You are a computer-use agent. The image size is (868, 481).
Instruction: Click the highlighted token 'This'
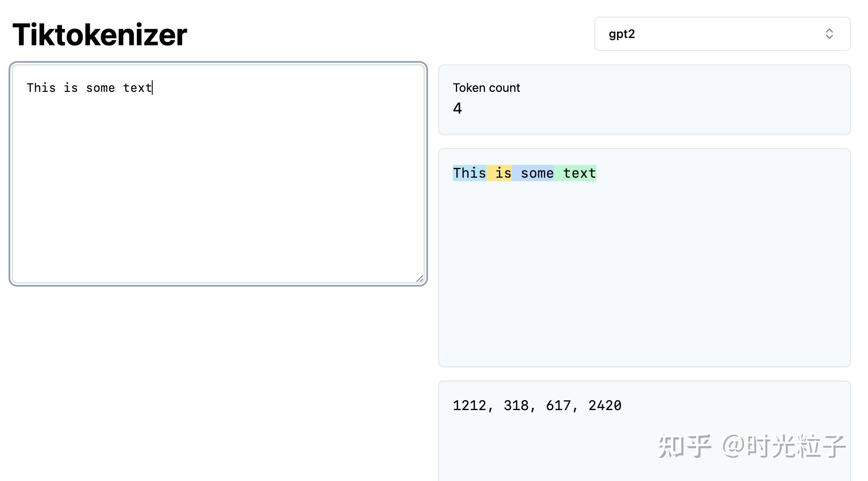(x=469, y=173)
